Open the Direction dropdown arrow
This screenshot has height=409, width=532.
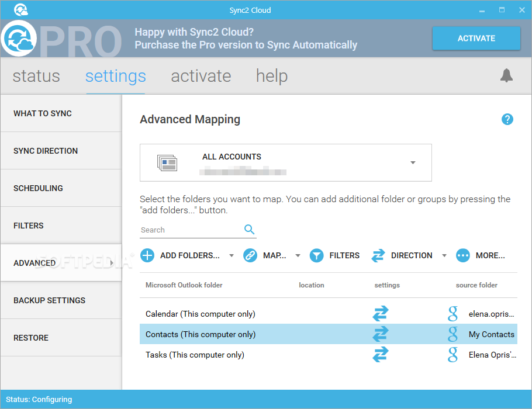pos(444,255)
